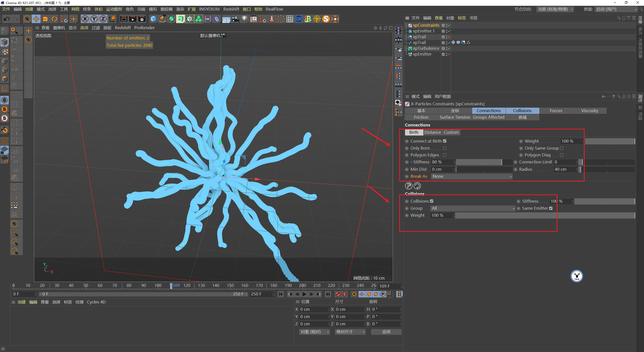Image resolution: width=644 pixels, height=352 pixels.
Task: Switch to the Viscosity tab
Action: [x=590, y=111]
